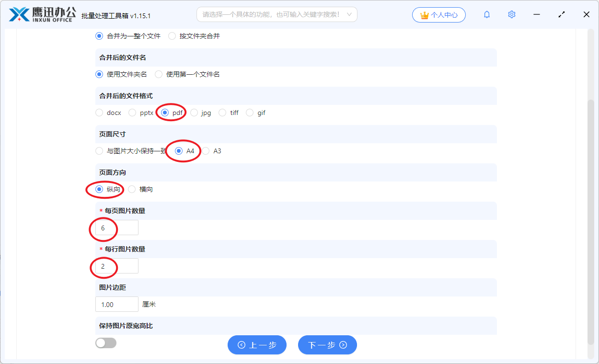
Task: Minimize the application window
Action: [537, 14]
